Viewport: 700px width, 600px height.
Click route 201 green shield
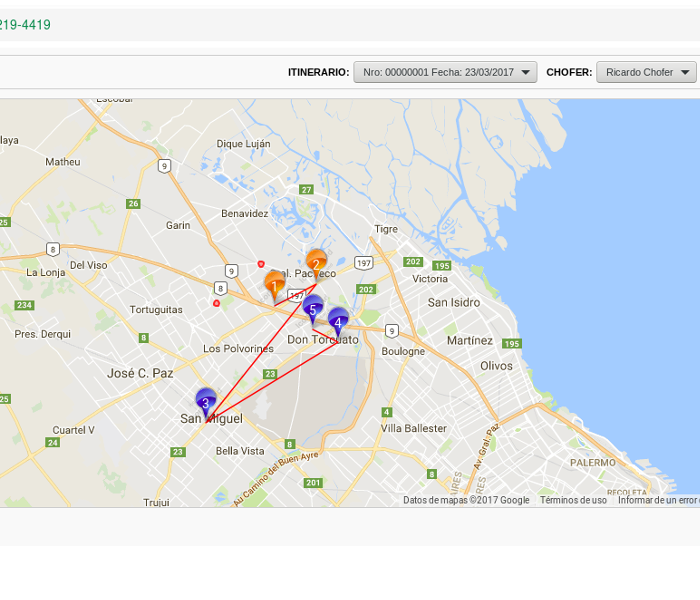pyautogui.click(x=313, y=483)
